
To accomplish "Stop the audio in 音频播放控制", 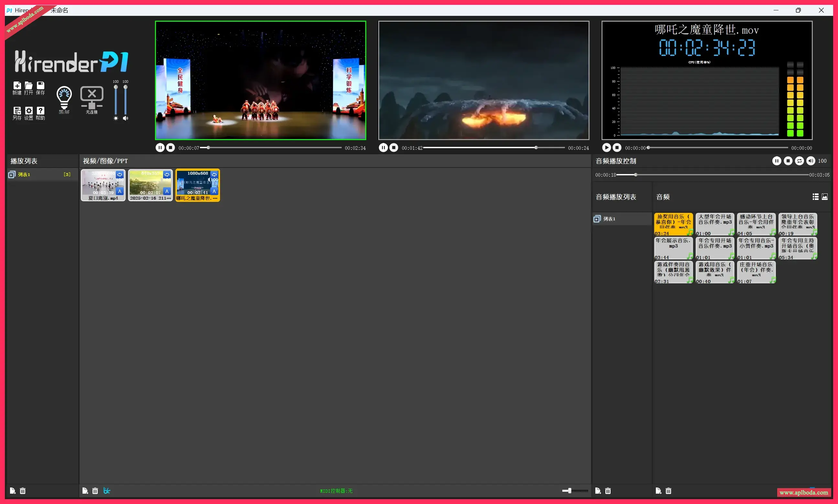I will coord(788,161).
